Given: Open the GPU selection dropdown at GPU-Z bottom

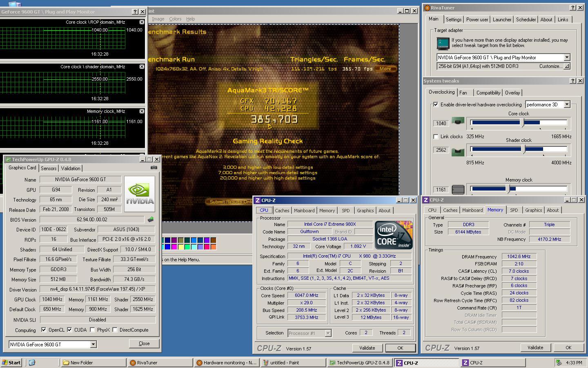Looking at the screenshot, I should pos(93,345).
